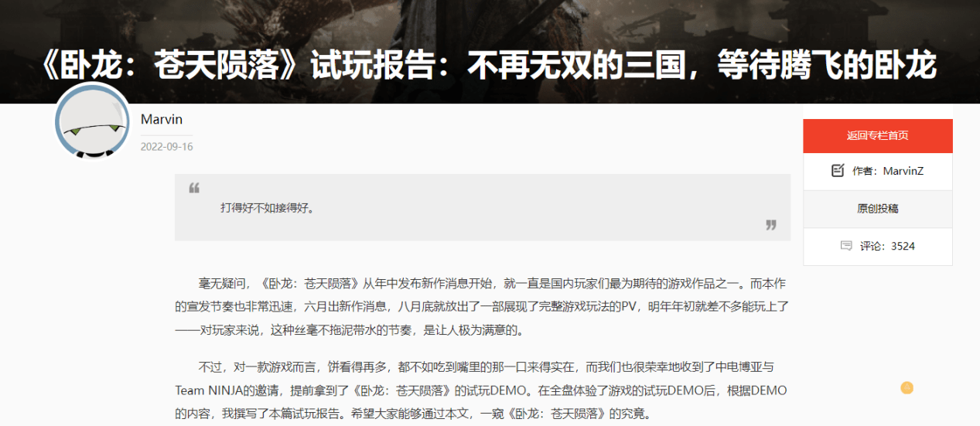Click the comment bubble icon beside 评论
This screenshot has width=980, height=426.
[x=846, y=246]
